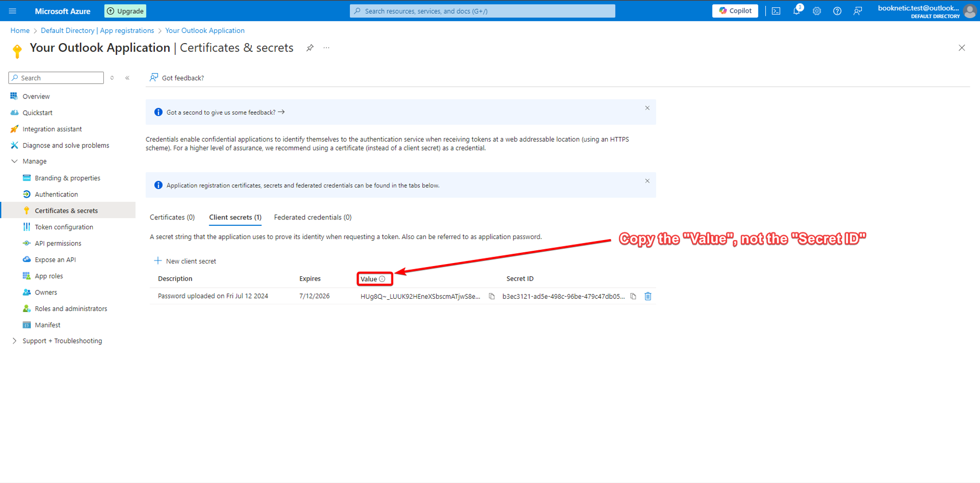The height and width of the screenshot is (483, 980).
Task: Pin this blade with the pin icon
Action: [310, 48]
